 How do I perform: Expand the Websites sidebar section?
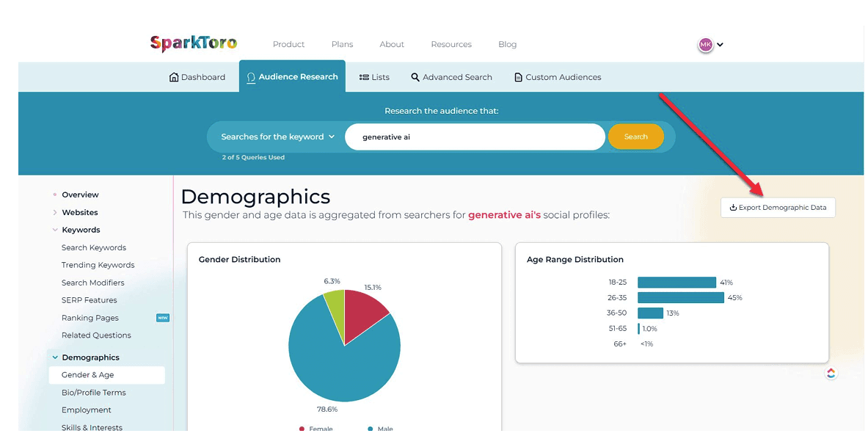point(55,213)
